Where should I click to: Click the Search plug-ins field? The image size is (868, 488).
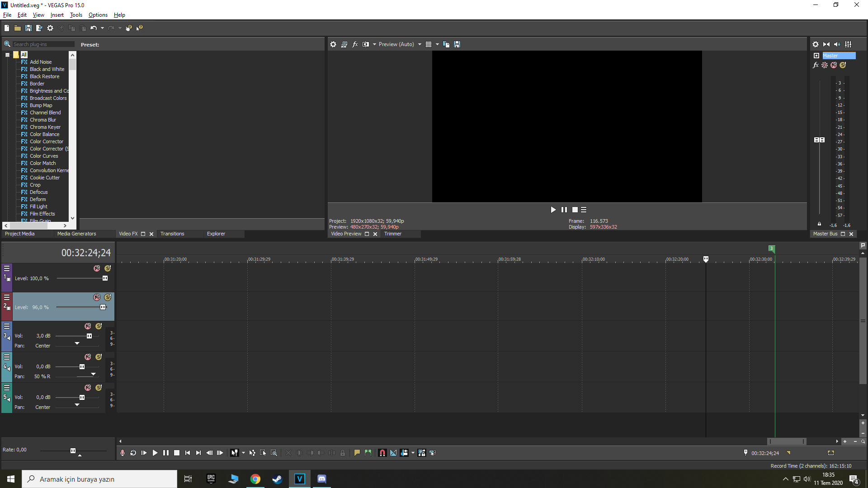[x=43, y=44]
